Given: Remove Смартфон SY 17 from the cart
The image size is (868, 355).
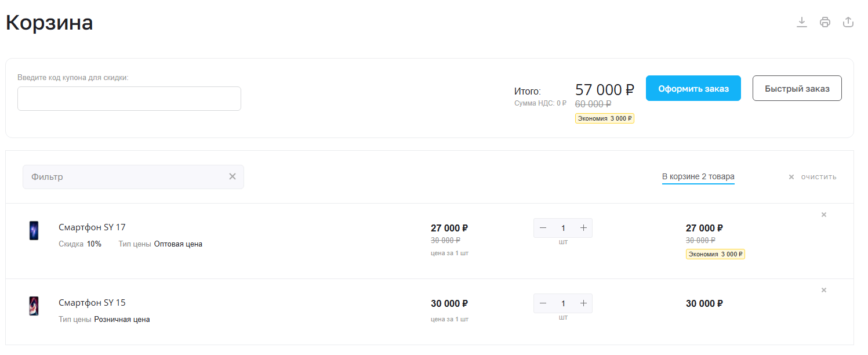Looking at the screenshot, I should (x=824, y=215).
